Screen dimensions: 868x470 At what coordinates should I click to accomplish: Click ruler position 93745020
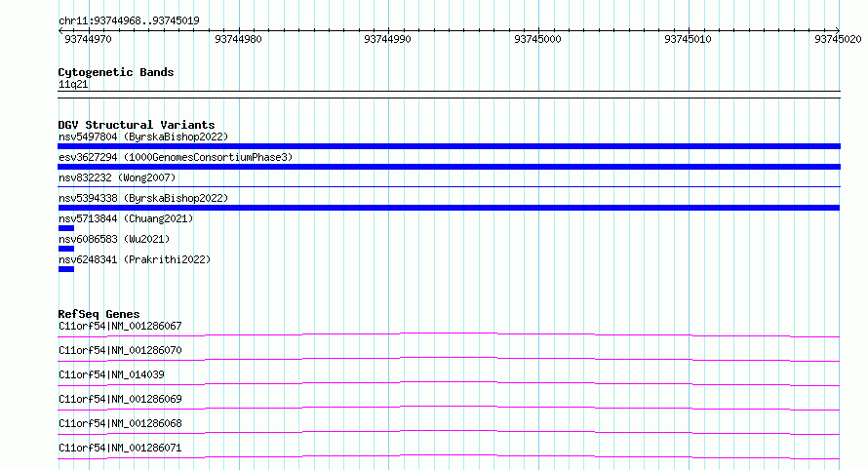coord(838,39)
